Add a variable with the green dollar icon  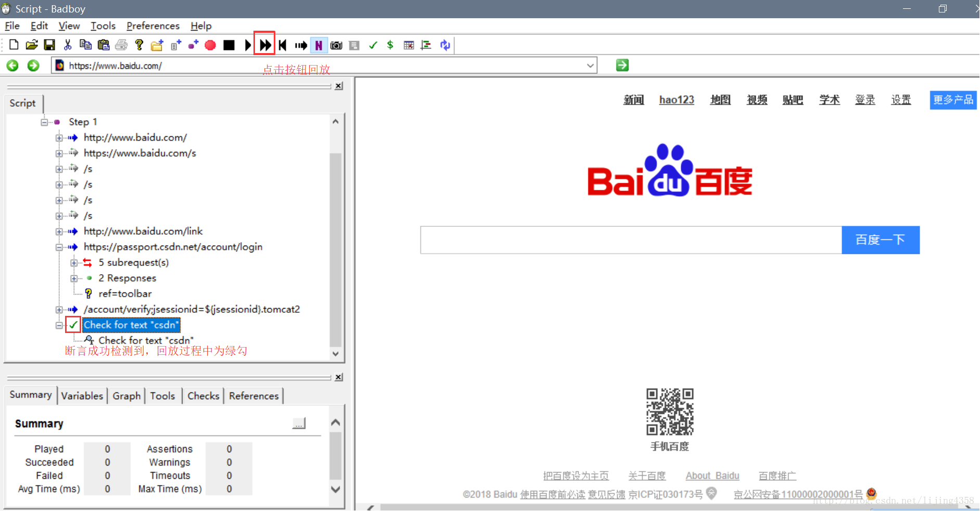coord(390,45)
